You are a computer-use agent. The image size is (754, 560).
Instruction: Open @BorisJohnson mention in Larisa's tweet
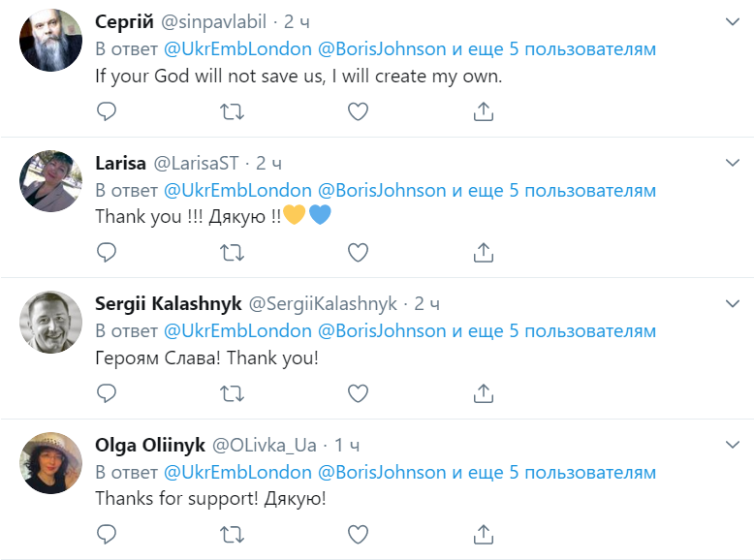pyautogui.click(x=382, y=190)
